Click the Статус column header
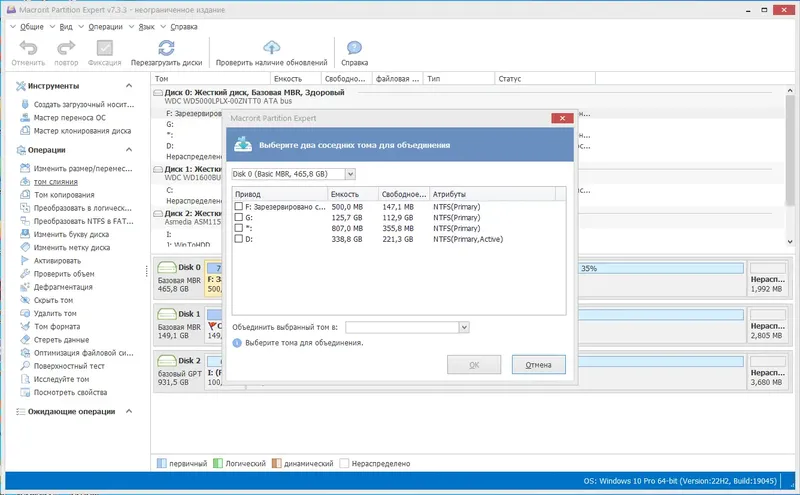Screen dimensions: 800x495 click(544, 79)
